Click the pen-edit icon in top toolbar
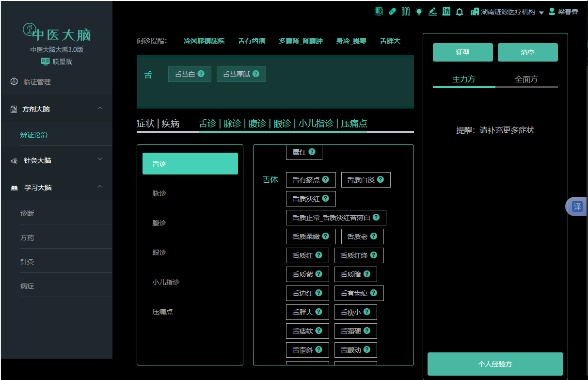The width and height of the screenshot is (588, 380). (x=433, y=12)
